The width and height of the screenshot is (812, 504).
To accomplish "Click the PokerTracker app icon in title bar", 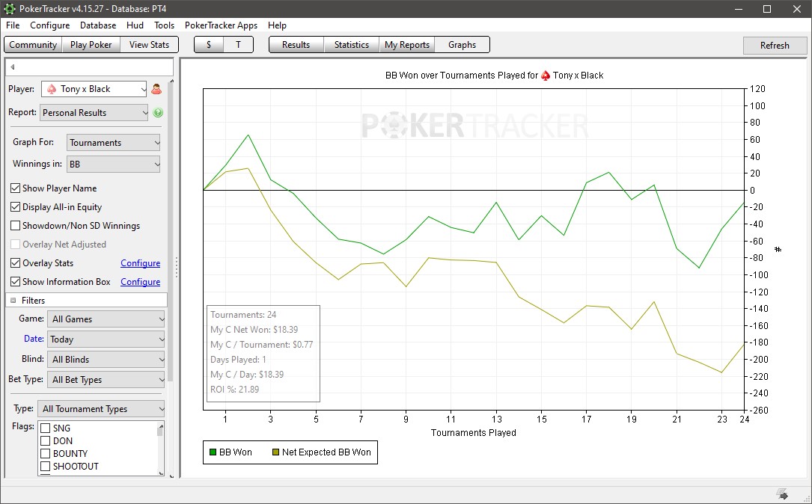I will pos(9,9).
